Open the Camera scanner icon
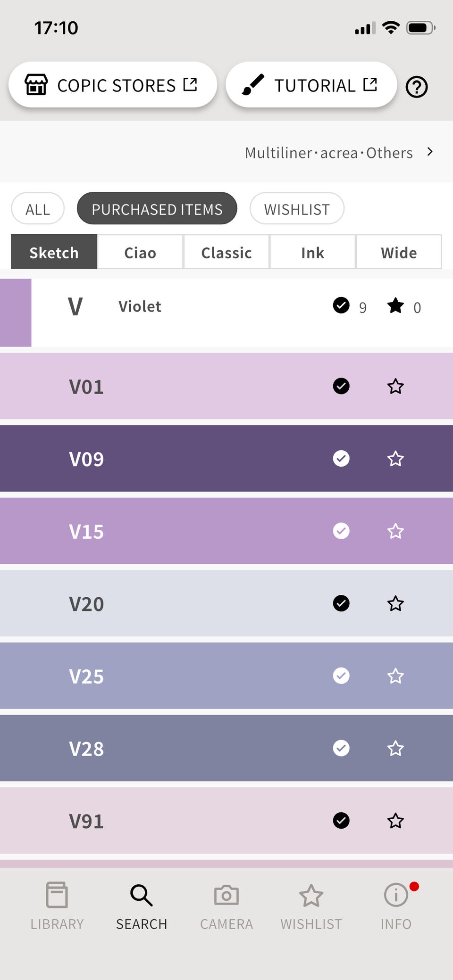The height and width of the screenshot is (980, 453). [226, 895]
